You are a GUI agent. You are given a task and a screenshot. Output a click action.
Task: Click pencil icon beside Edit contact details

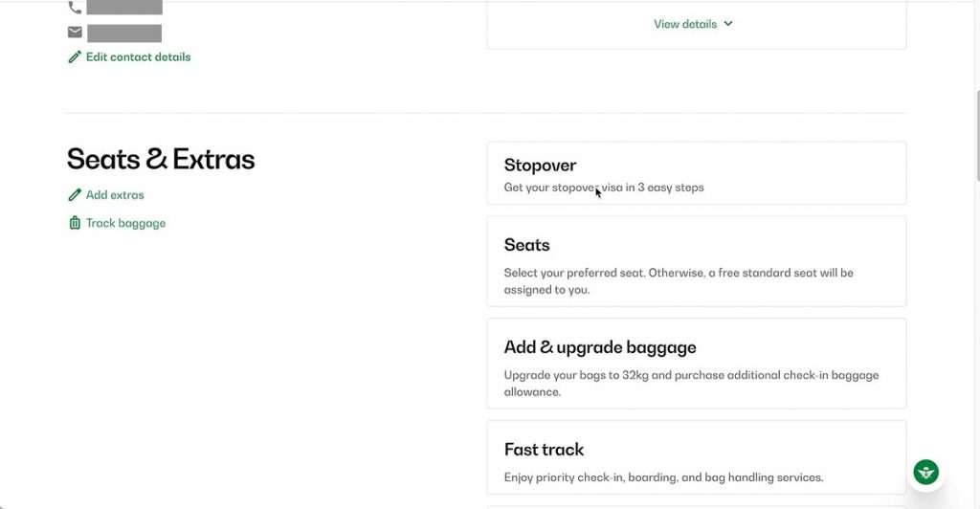[75, 57]
